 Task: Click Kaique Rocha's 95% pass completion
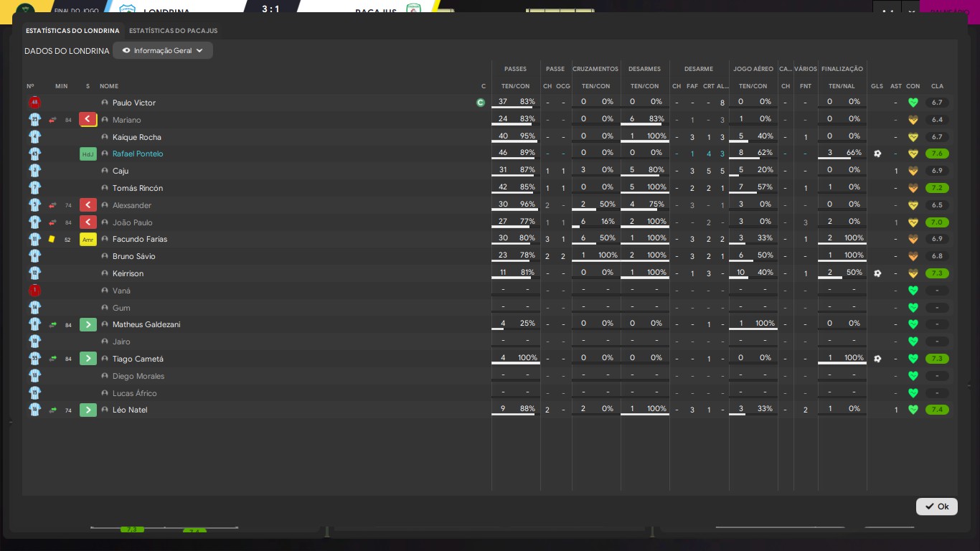tap(527, 136)
